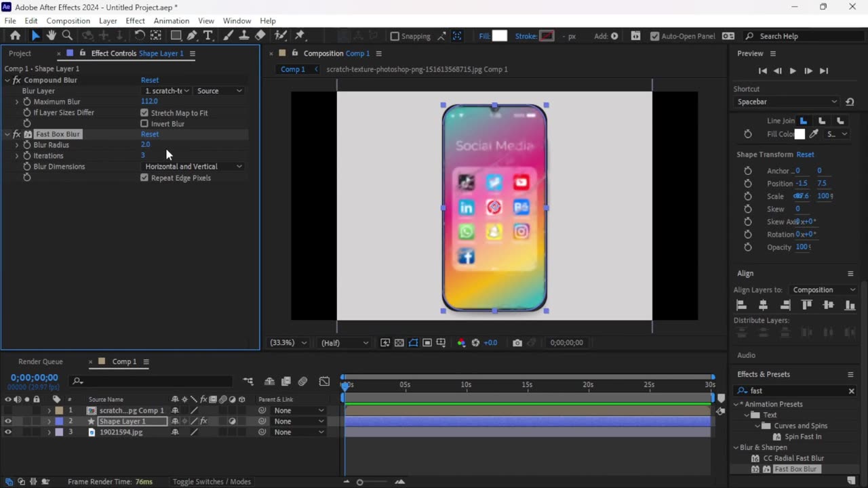Switch to the Project tab

pyautogui.click(x=20, y=54)
